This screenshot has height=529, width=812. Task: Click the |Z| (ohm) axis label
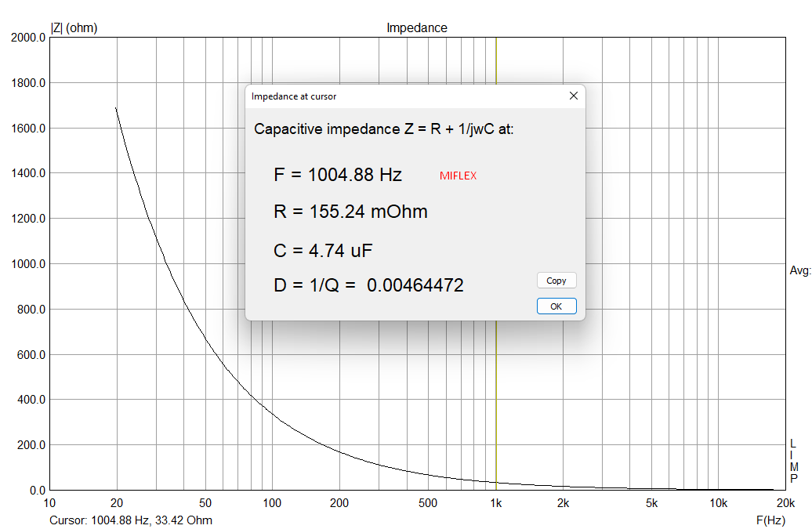[x=74, y=28]
